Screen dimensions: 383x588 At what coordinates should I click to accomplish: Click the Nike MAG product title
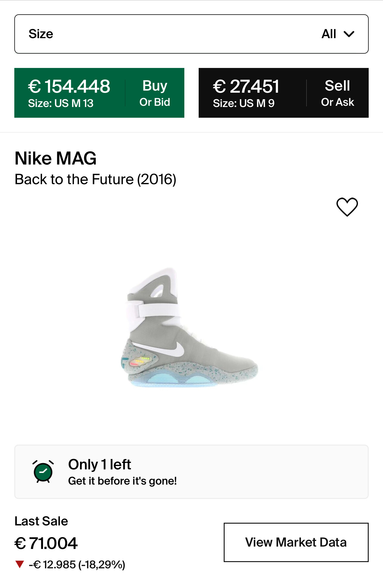pyautogui.click(x=56, y=158)
